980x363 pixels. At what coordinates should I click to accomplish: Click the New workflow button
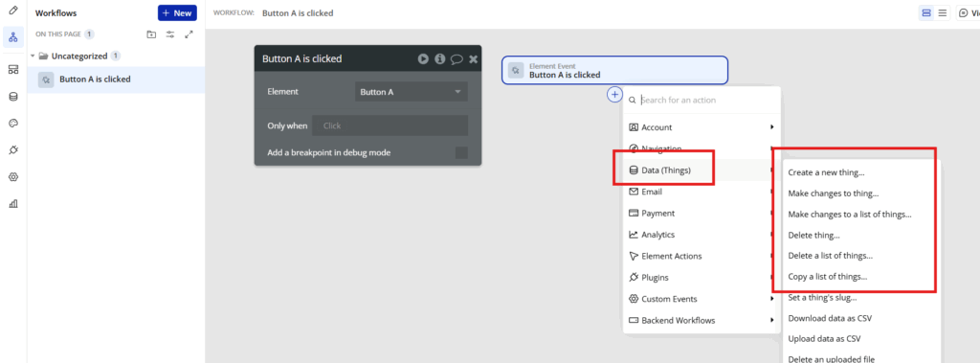coord(177,13)
